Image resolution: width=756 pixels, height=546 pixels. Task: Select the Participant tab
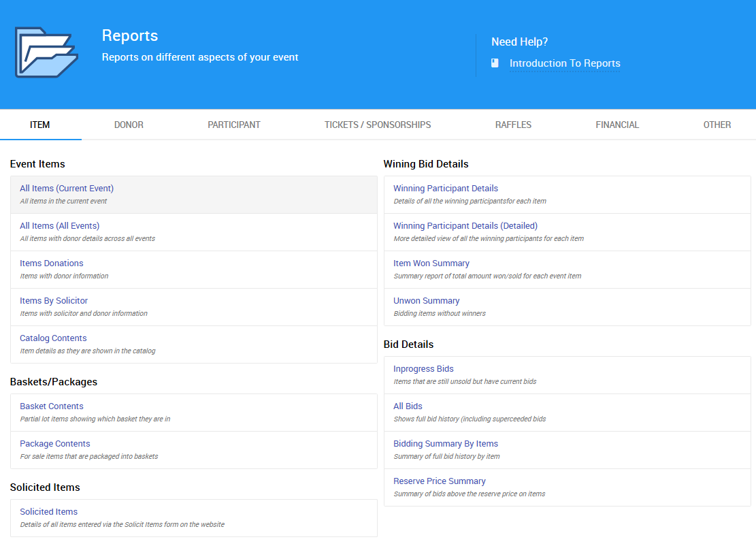click(x=234, y=125)
